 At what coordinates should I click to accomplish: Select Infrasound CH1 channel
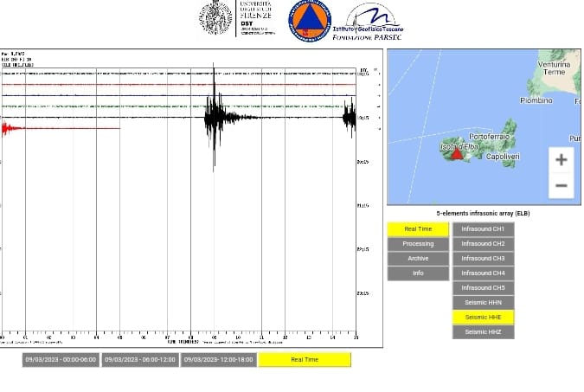[483, 229]
